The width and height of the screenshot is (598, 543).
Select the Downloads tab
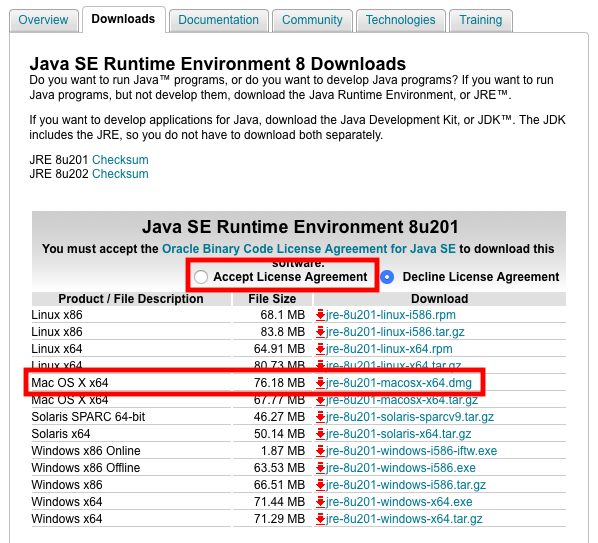point(124,19)
